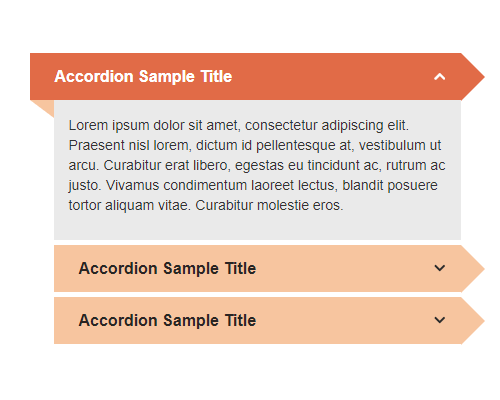This screenshot has height=400, width=500.
Task: Click the folded corner triangle beneath the active header
Action: point(46,106)
